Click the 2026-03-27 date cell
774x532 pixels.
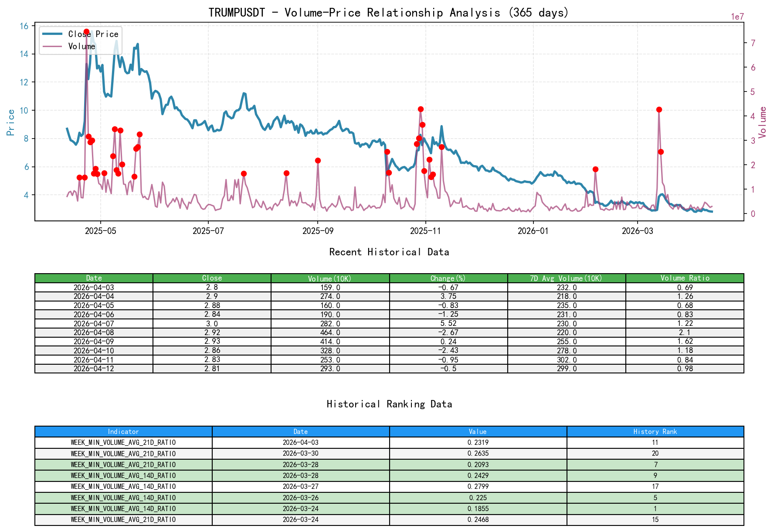tap(301, 487)
